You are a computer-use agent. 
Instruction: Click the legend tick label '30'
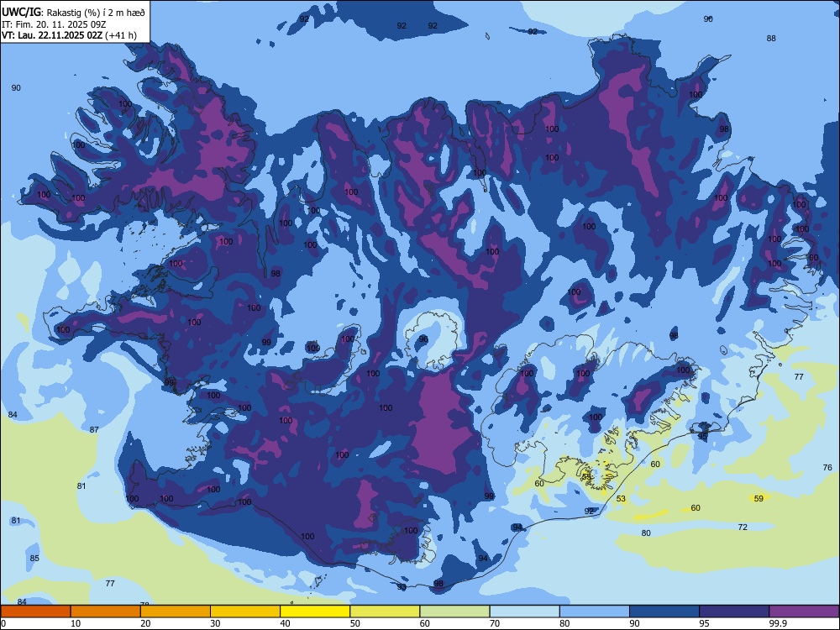(x=215, y=623)
